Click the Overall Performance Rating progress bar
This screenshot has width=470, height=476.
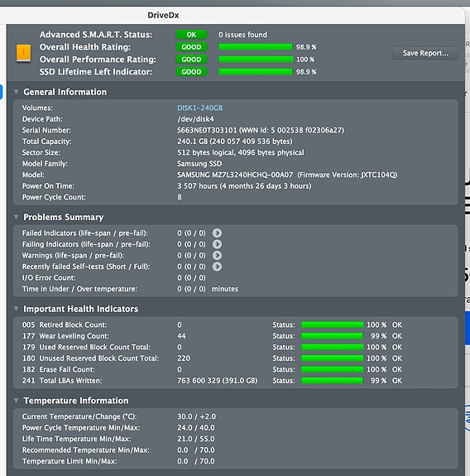coord(256,60)
